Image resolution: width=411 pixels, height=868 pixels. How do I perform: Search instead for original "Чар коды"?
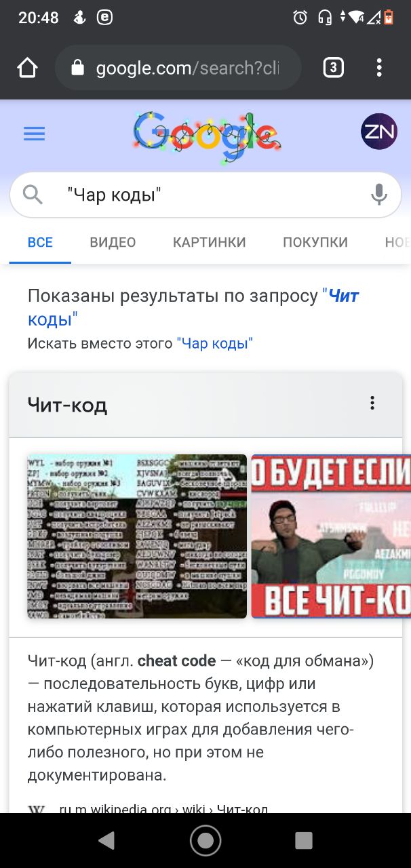[x=214, y=344]
